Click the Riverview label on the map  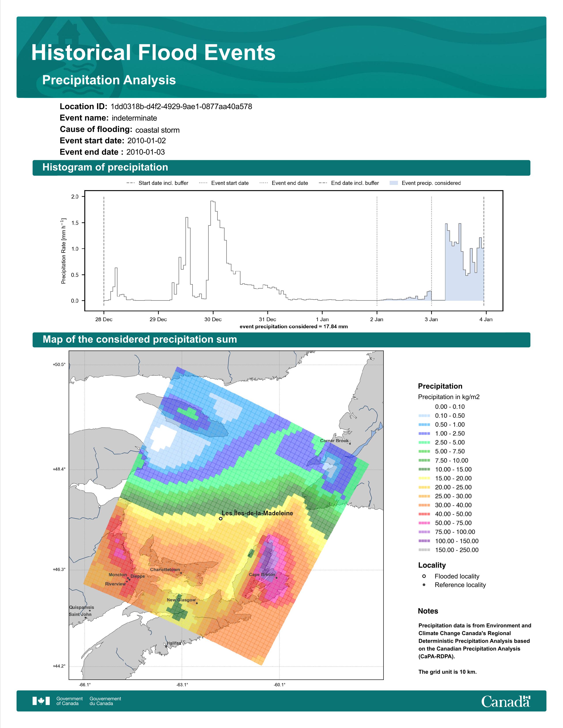(x=115, y=584)
